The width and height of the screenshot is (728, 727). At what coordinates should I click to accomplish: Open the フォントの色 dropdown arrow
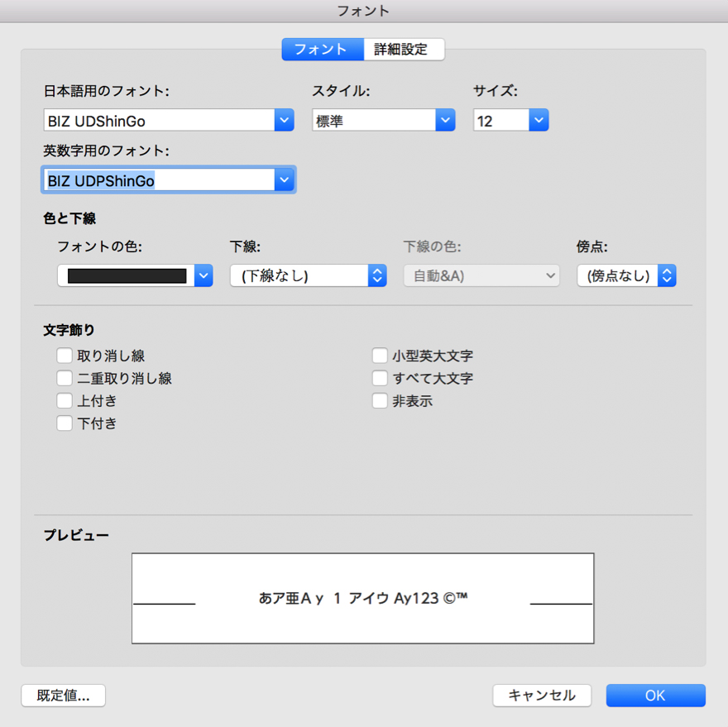tap(204, 275)
